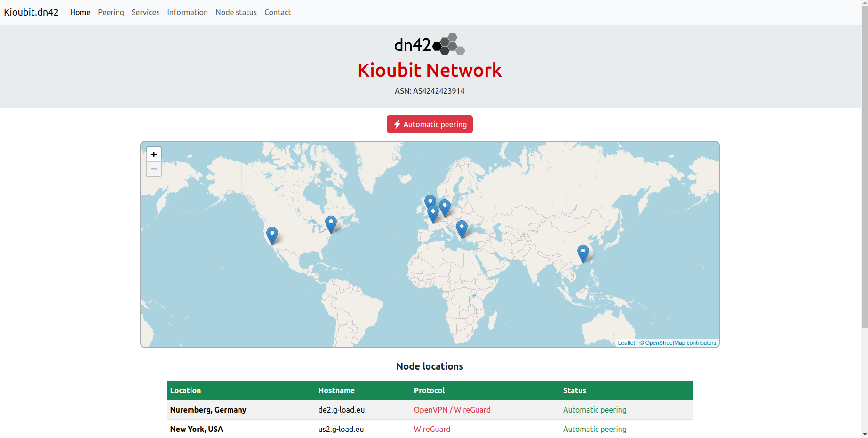868x438 pixels.
Task: Open the Contact page
Action: click(278, 12)
